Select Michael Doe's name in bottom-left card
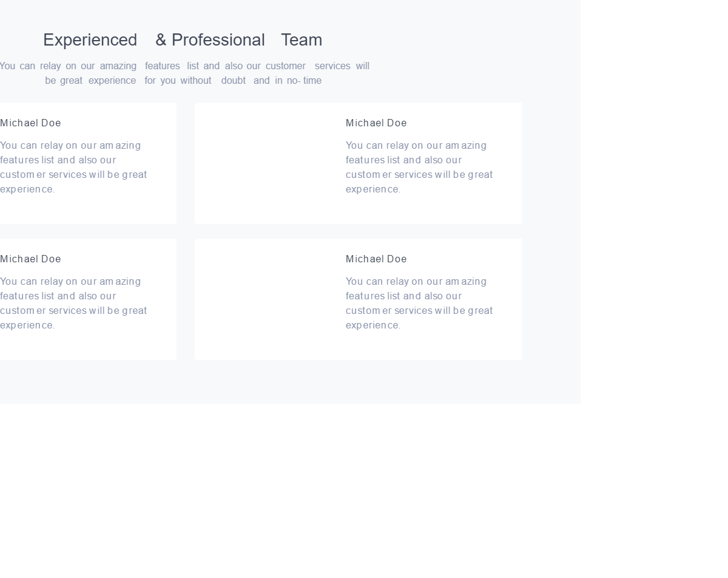 pyautogui.click(x=31, y=259)
